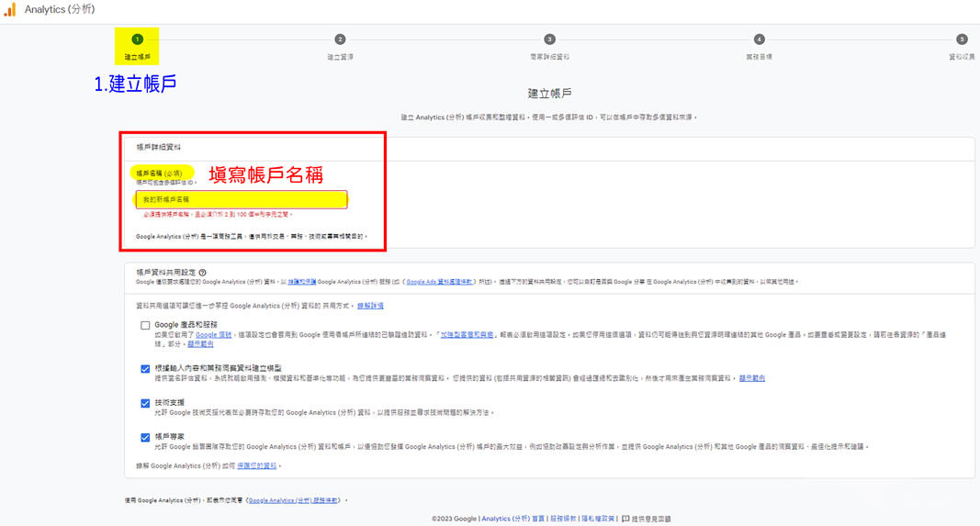Click the 帳戶資料共用設定 section heading
The width and height of the screenshot is (980, 526).
click(x=165, y=273)
